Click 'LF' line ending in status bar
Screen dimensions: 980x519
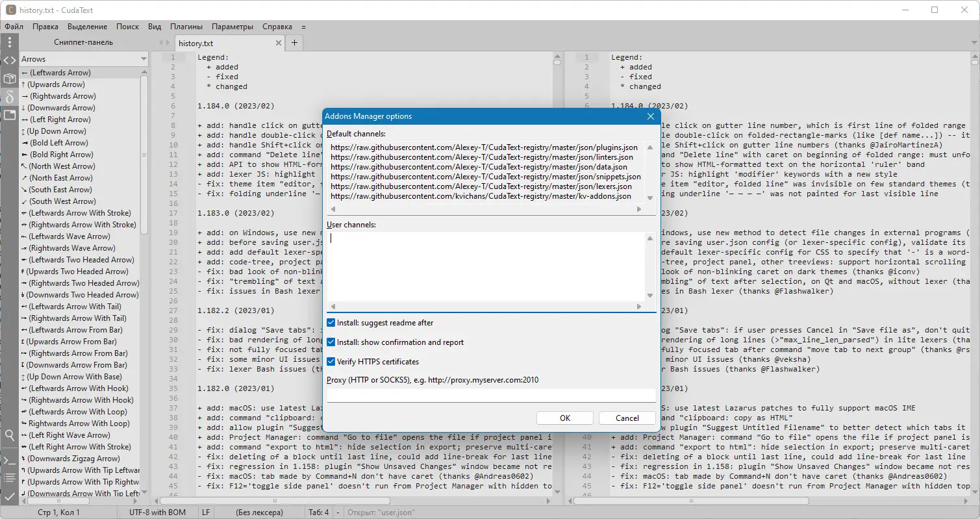tap(206, 513)
